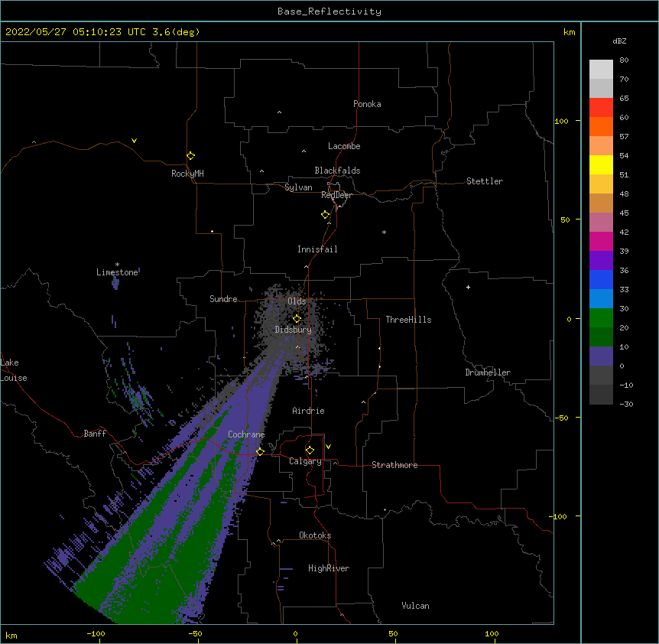The height and width of the screenshot is (644, 659).
Task: Click the HighRiver label
Action: 329,568
